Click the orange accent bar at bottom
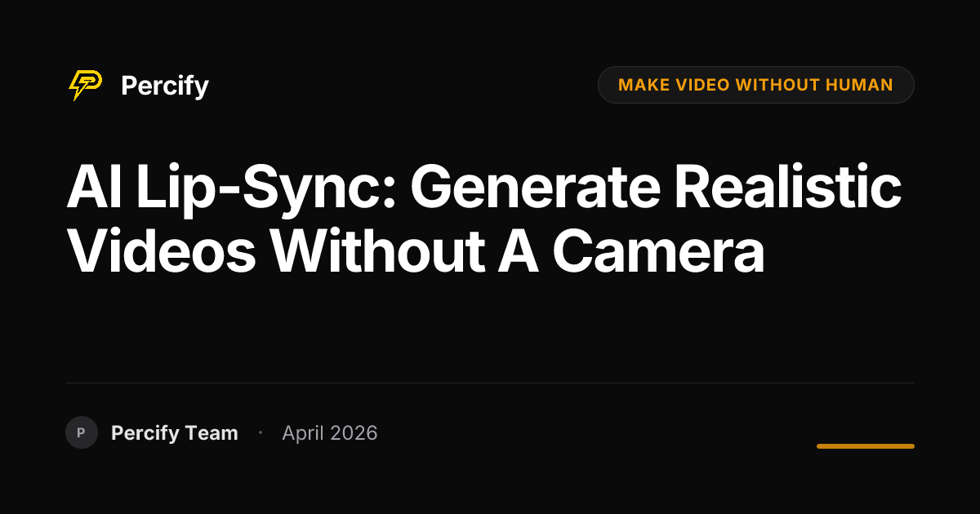The width and height of the screenshot is (980, 514). [x=866, y=446]
